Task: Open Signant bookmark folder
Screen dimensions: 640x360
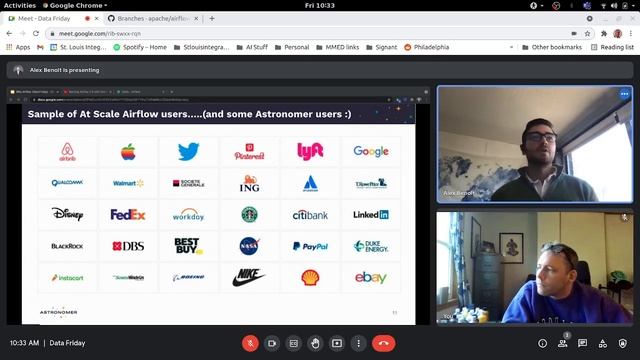Action: pos(382,47)
